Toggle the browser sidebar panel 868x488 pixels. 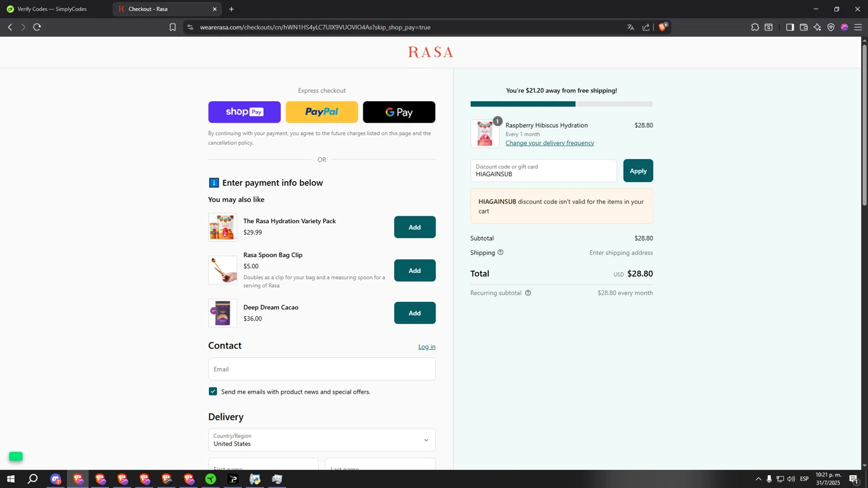click(790, 27)
